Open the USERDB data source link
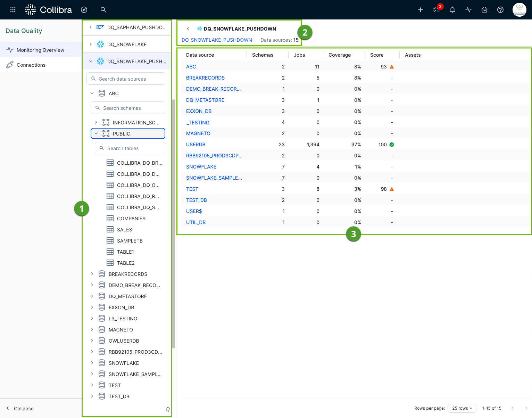 pos(196,145)
